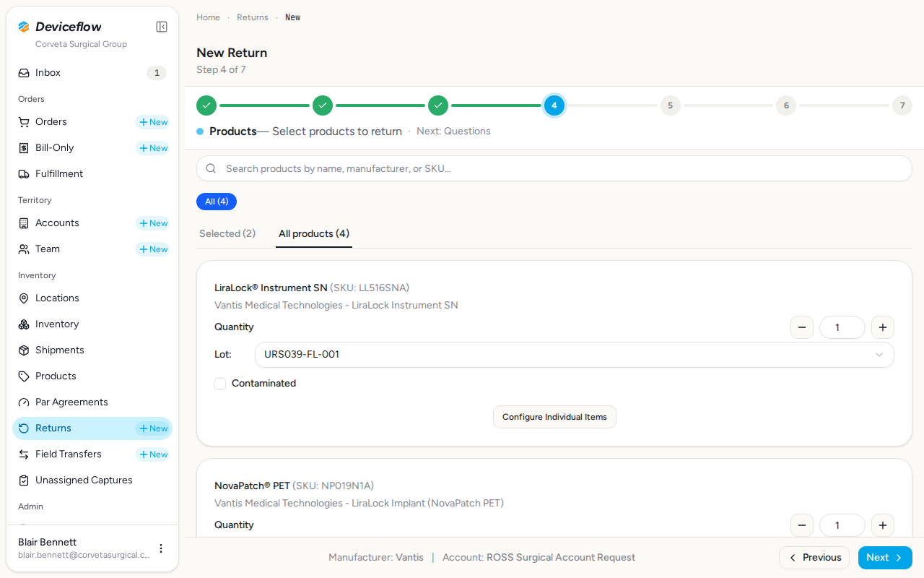Click New next to Field Transfers
The image size is (924, 578).
click(153, 454)
